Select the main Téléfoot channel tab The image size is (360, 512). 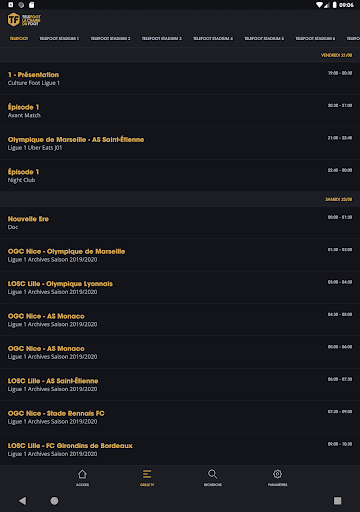click(19, 39)
